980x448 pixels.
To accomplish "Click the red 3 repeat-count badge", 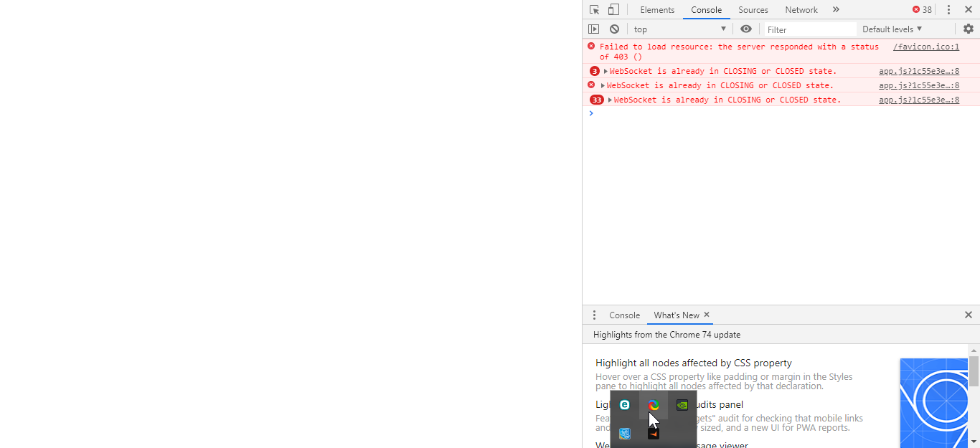I will 595,71.
